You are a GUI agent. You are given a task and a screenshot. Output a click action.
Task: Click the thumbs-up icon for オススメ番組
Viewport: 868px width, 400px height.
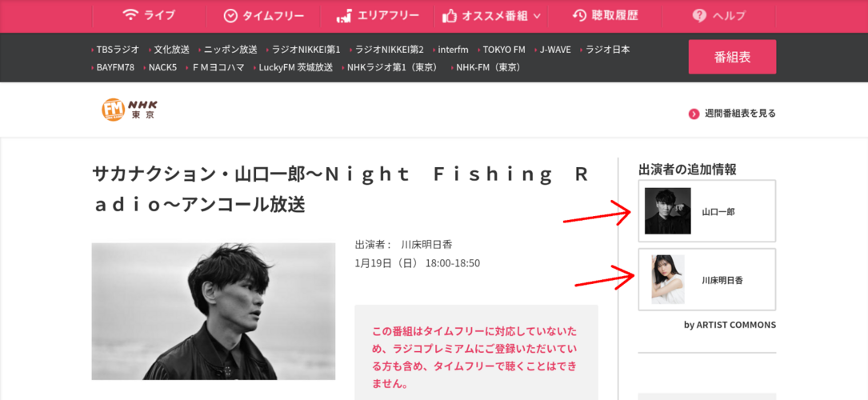tap(448, 16)
